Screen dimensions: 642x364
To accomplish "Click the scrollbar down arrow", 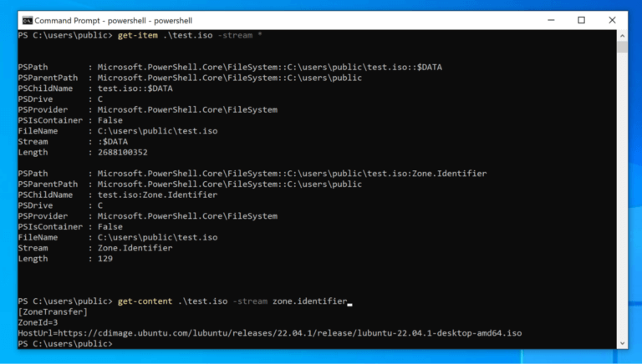I will pos(621,343).
